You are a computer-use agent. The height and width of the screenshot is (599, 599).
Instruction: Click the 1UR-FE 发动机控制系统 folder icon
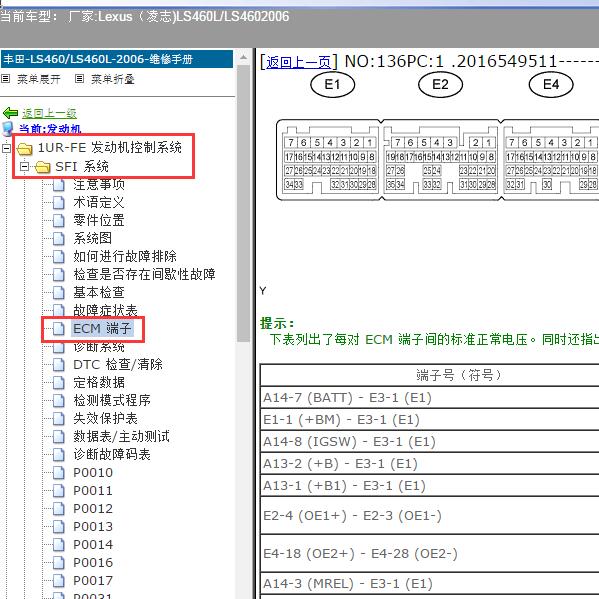25,148
